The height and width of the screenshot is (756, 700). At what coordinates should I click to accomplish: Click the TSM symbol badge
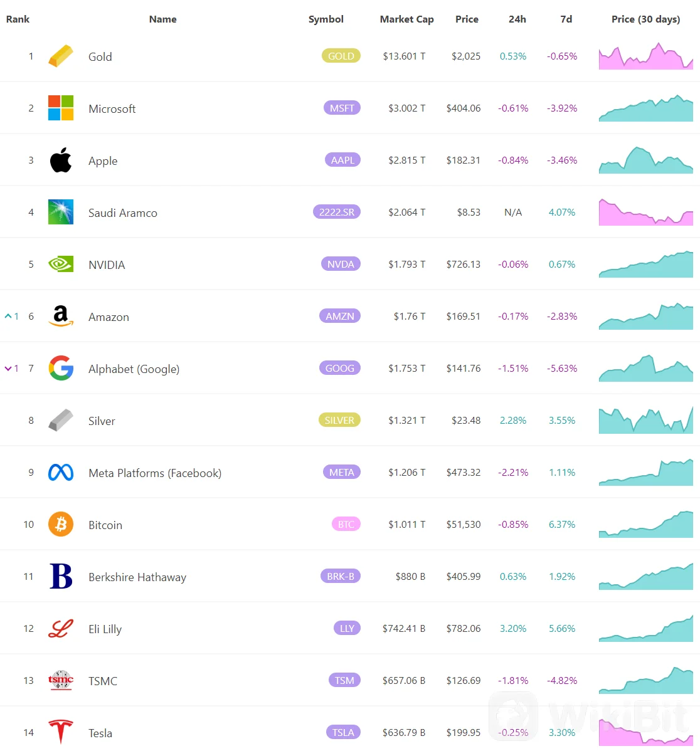coord(344,680)
